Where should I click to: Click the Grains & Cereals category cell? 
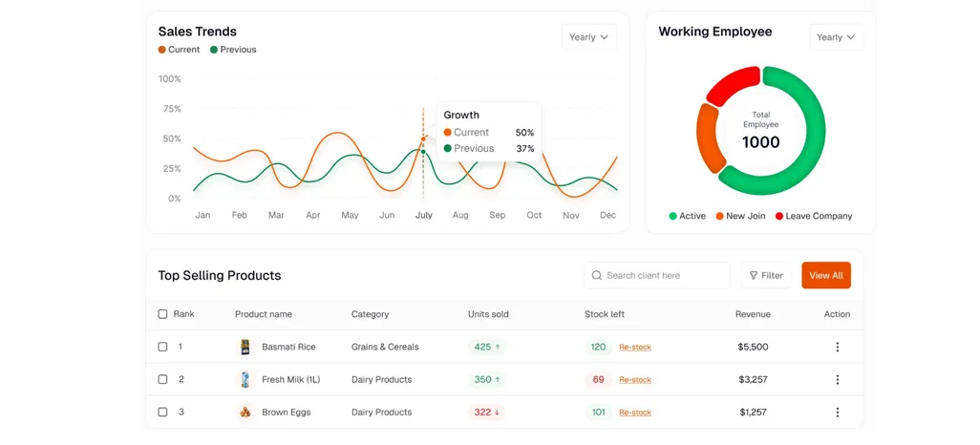385,347
